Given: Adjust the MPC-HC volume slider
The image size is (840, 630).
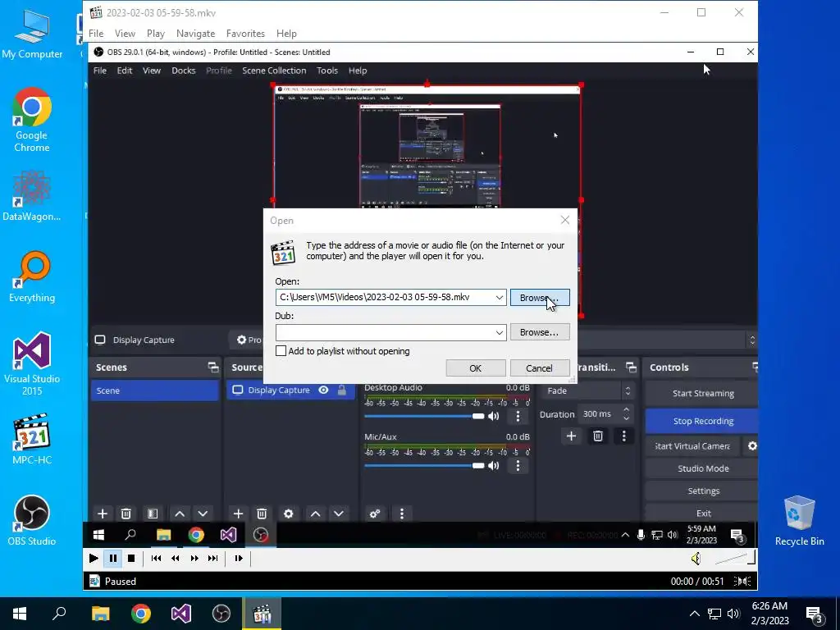Looking at the screenshot, I should [x=734, y=558].
